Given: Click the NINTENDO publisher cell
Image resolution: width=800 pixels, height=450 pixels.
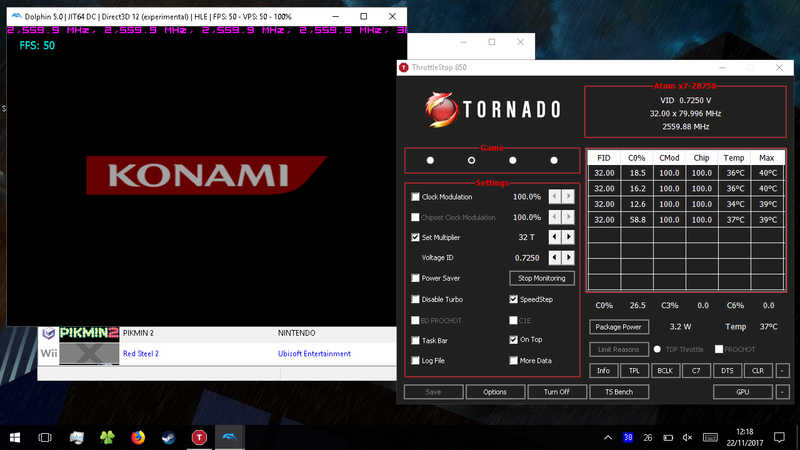Looking at the screenshot, I should pyautogui.click(x=296, y=333).
